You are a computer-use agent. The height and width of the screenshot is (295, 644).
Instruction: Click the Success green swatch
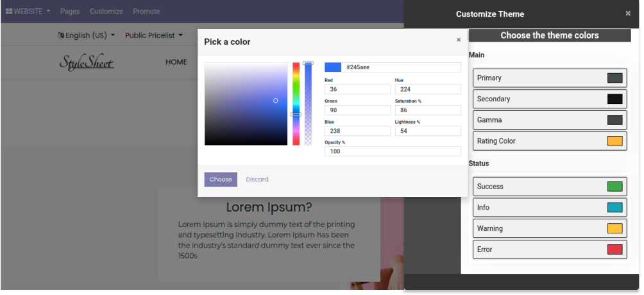click(615, 187)
